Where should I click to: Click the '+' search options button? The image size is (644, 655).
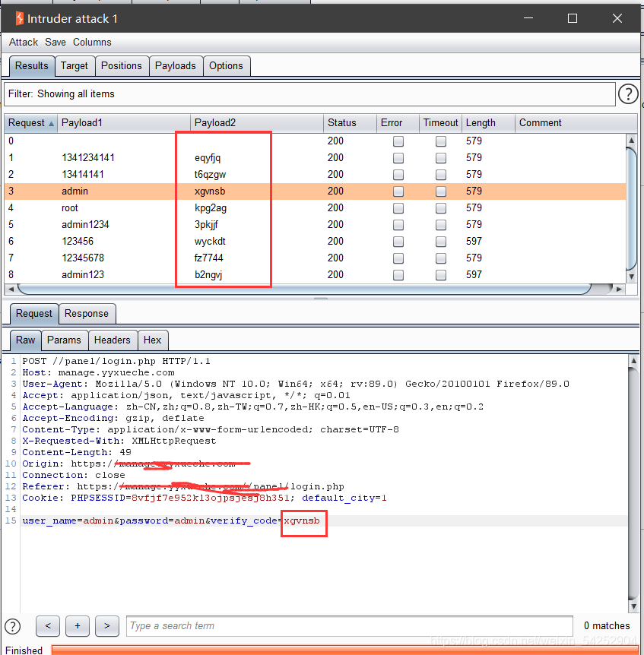[x=78, y=626]
